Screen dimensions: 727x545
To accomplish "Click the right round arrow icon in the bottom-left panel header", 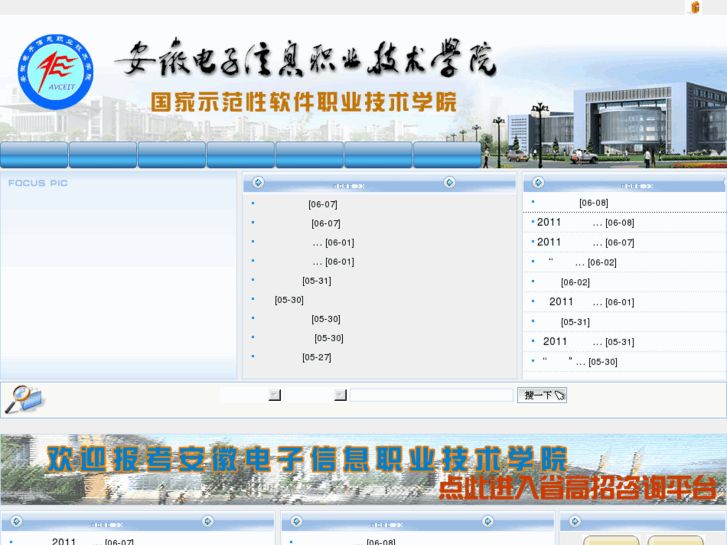I will [208, 521].
